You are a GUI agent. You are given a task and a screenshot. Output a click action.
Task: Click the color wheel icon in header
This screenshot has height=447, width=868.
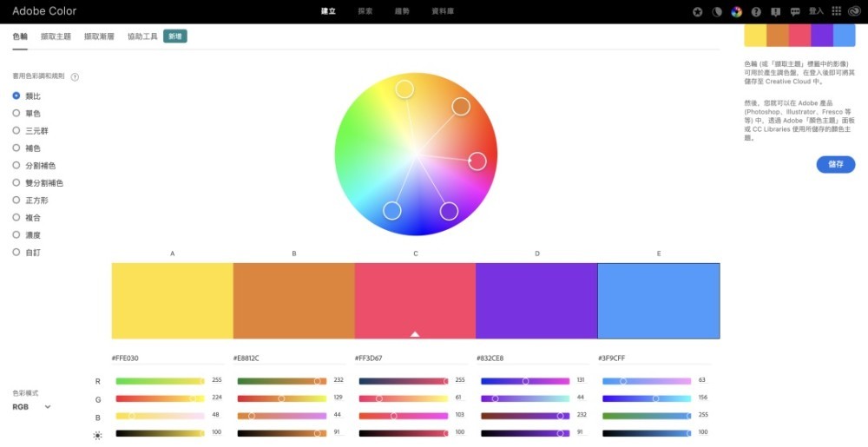[x=736, y=11]
